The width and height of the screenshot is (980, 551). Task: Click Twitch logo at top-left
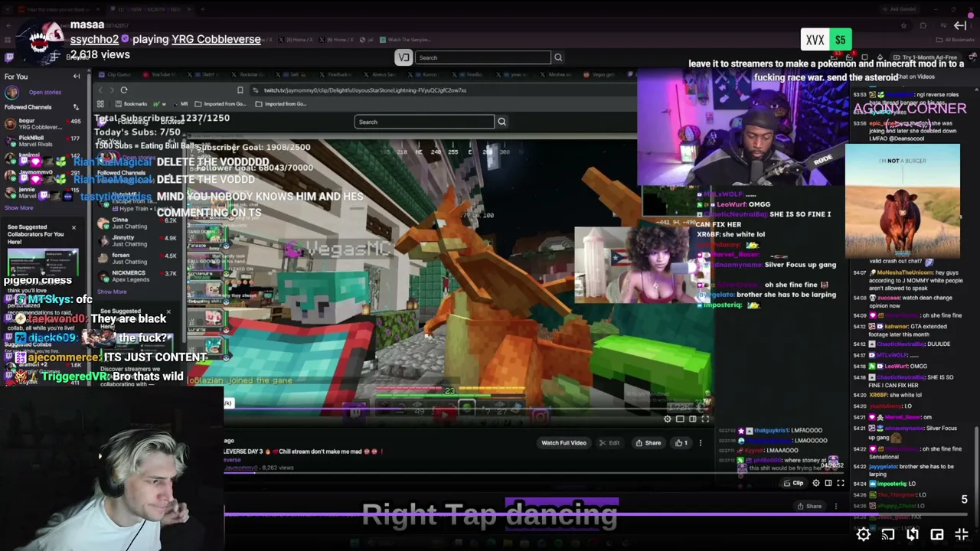(x=9, y=57)
